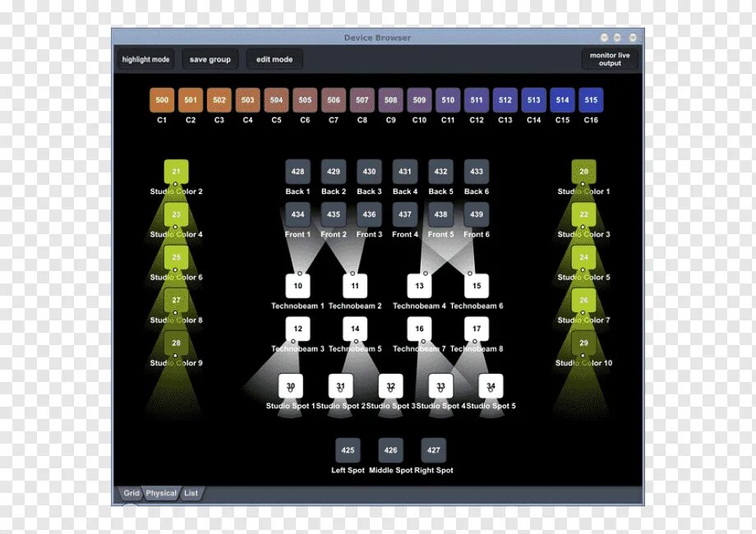Select dimmer 431 Back 4
This screenshot has width=756, height=534.
pos(405,172)
